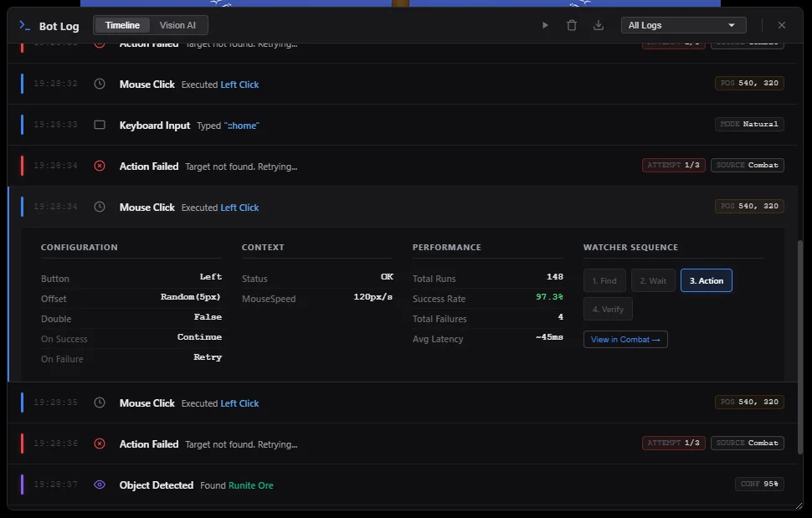
Task: Click the CONF 95% badge
Action: point(759,484)
